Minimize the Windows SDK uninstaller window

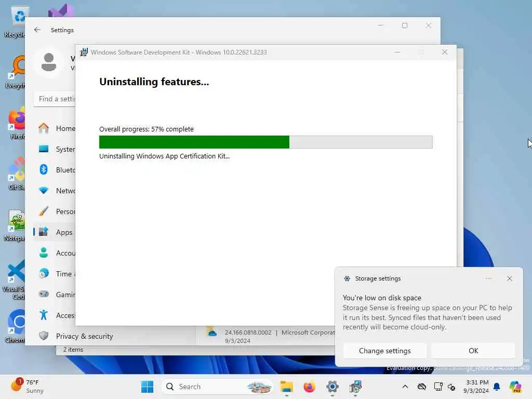pos(397,52)
